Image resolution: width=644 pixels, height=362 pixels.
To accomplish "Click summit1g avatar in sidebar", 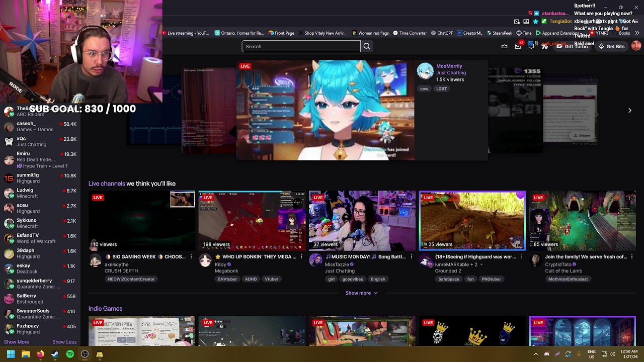I will [9, 178].
